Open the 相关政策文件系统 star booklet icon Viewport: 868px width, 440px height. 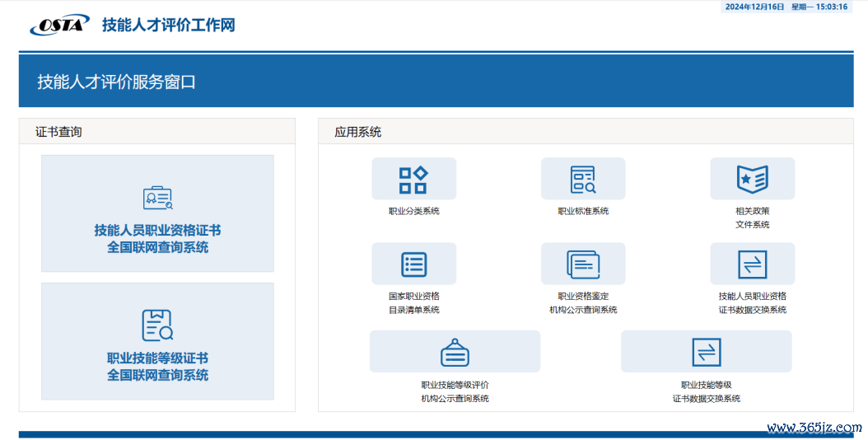coord(753,179)
